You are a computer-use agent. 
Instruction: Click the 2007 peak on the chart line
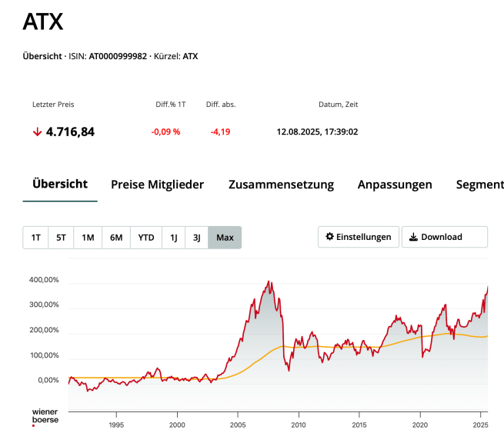point(269,281)
